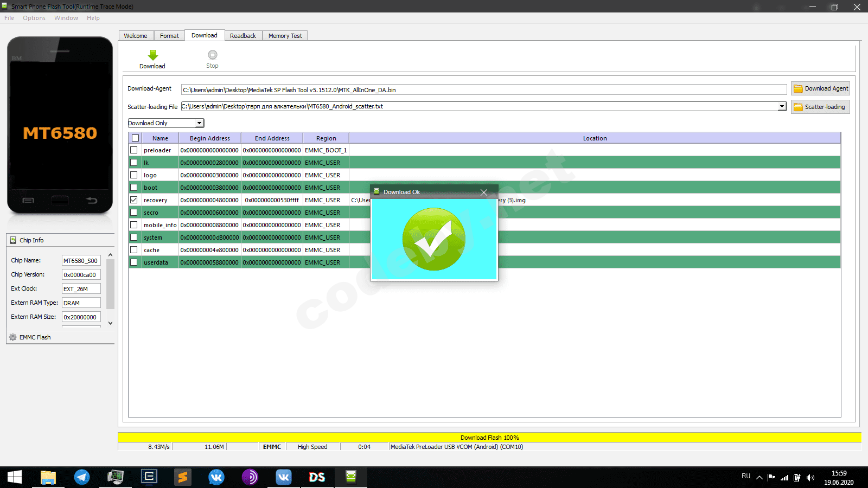868x488 pixels.
Task: Select the SP Flash Tool taskbar icon
Action: pos(351,477)
